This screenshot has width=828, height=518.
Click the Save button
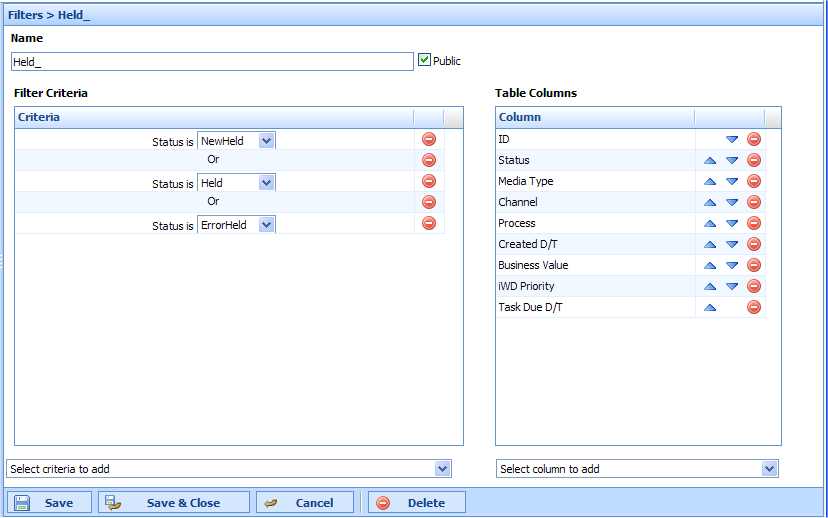(49, 502)
